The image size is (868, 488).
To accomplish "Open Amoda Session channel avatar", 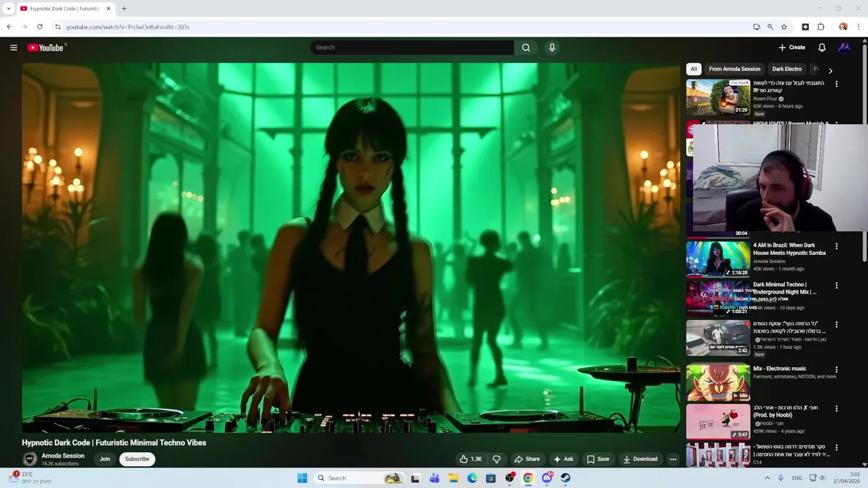I will (30, 459).
